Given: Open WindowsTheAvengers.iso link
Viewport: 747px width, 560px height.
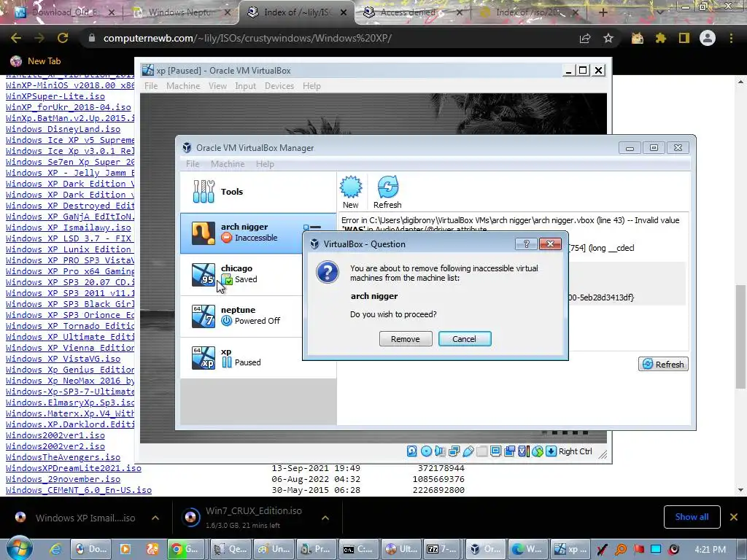Looking at the screenshot, I should point(63,457).
